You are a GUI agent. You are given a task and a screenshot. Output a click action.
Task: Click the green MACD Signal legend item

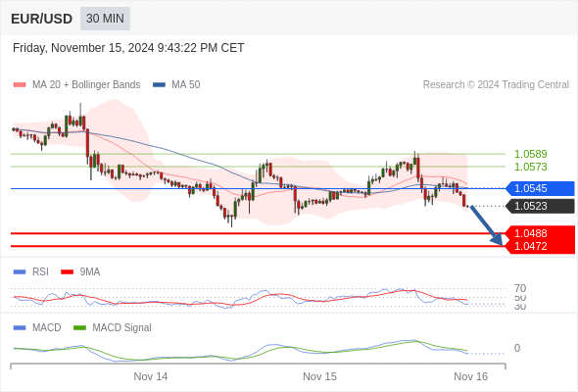113,328
